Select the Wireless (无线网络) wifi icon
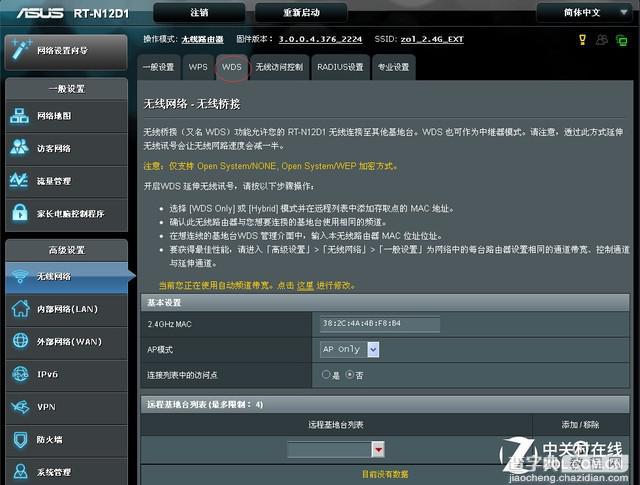Image resolution: width=640 pixels, height=485 pixels. click(x=20, y=276)
